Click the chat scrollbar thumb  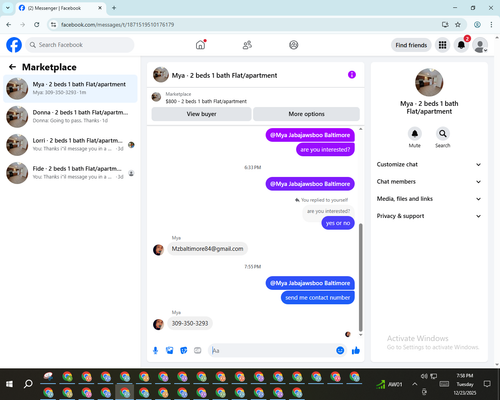click(x=360, y=277)
